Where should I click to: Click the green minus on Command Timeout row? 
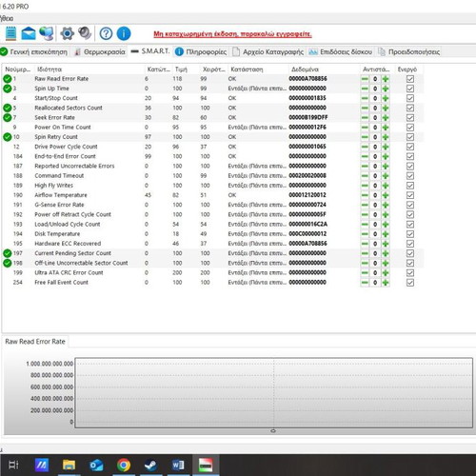pyautogui.click(x=365, y=176)
